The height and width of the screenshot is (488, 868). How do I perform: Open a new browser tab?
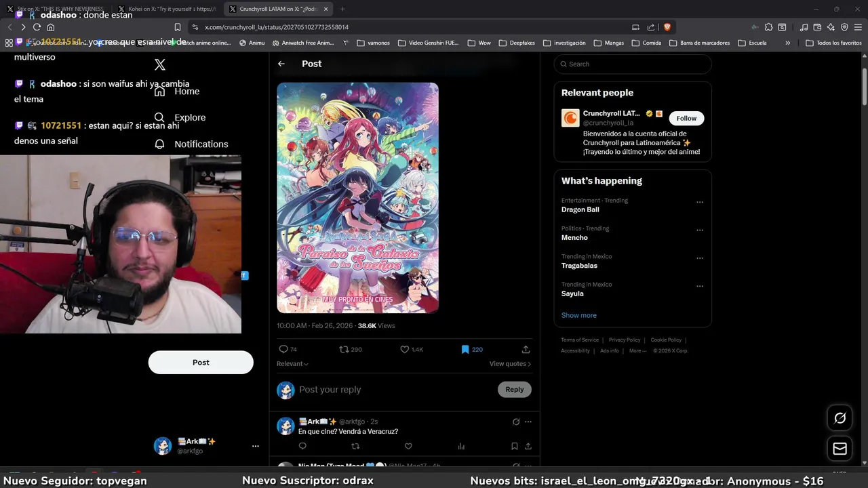tap(342, 9)
